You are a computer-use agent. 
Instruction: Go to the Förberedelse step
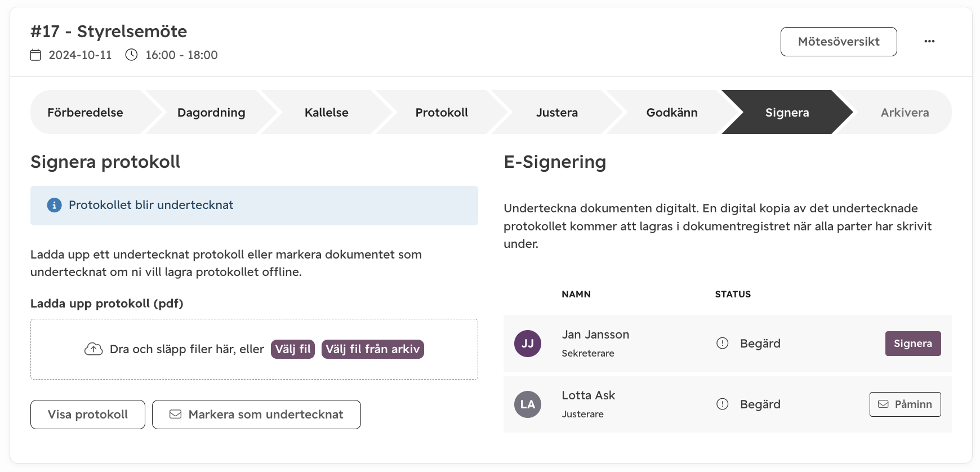pos(86,112)
